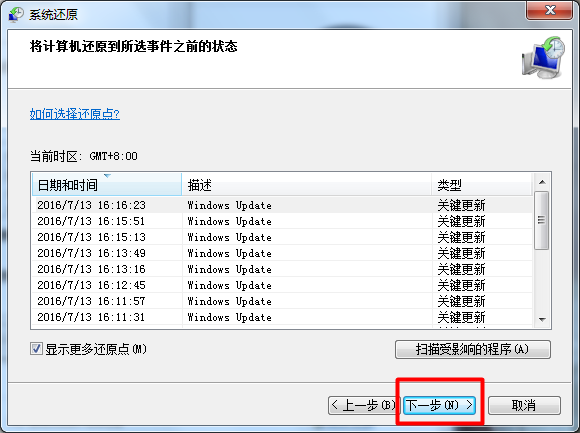Select restore point 2016/7/13 16:13:49
Image resolution: width=580 pixels, height=433 pixels.
pyautogui.click(x=283, y=253)
